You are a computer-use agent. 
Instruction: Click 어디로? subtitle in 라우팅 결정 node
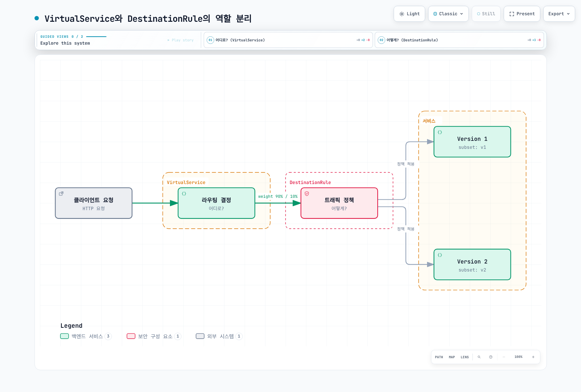(x=216, y=208)
